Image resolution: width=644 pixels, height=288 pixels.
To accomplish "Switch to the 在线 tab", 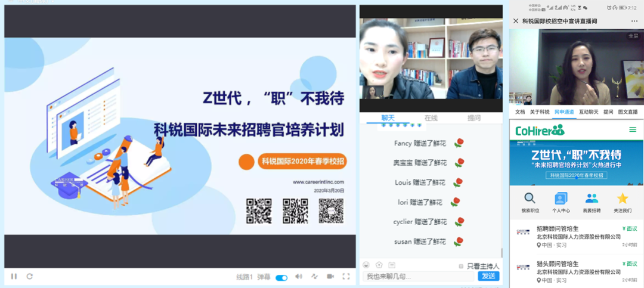I will click(x=431, y=118).
